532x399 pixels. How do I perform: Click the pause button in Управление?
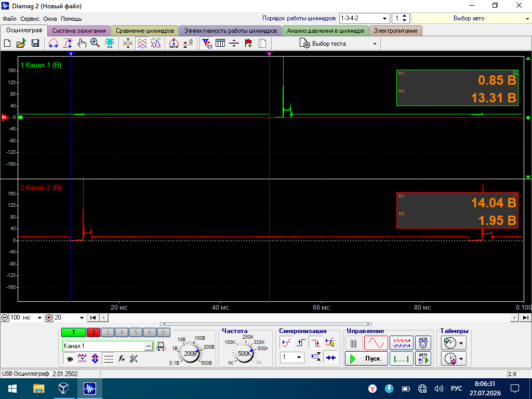[x=353, y=343]
